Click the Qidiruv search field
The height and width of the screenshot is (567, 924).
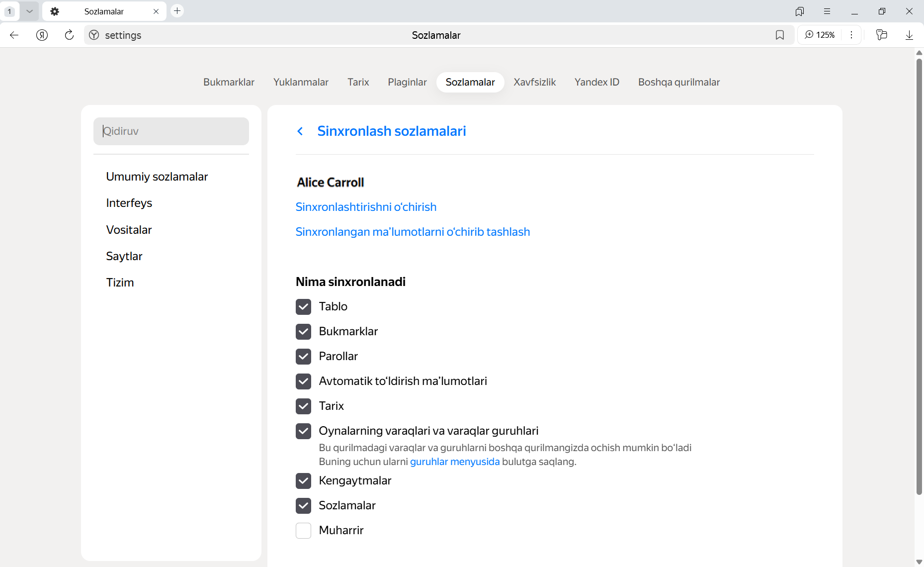pyautogui.click(x=171, y=131)
